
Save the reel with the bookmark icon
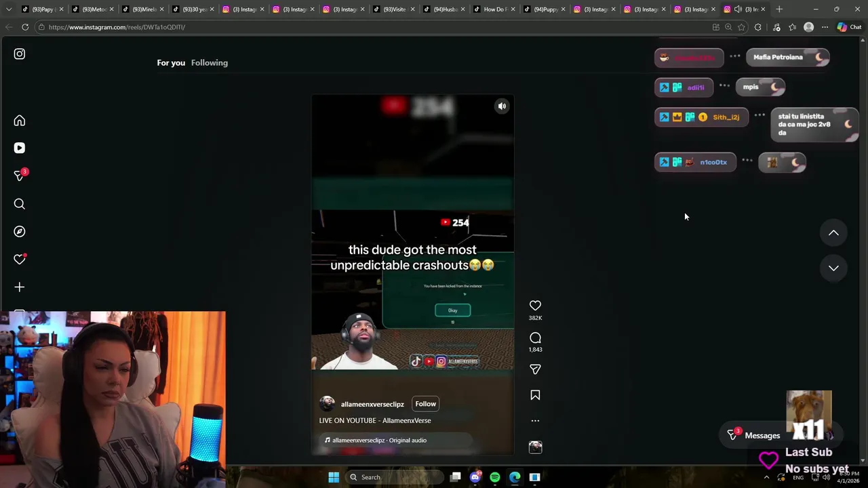[535, 395]
